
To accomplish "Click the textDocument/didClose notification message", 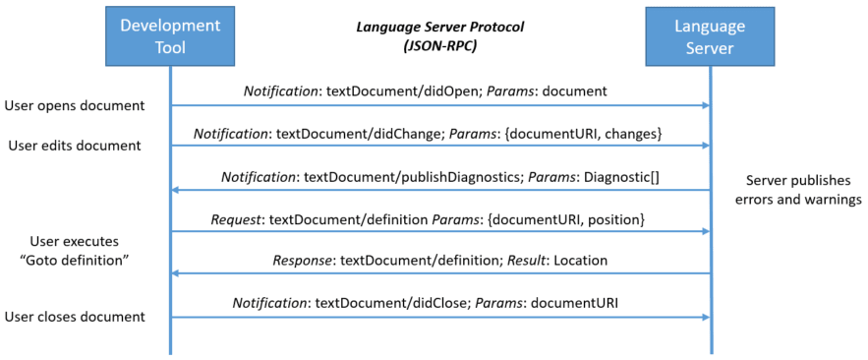I will point(425,303).
